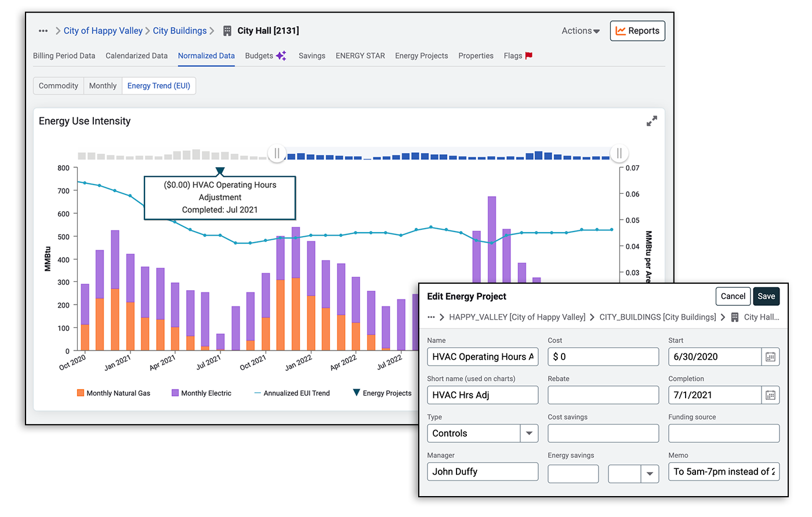Image resolution: width=812 pixels, height=517 pixels.
Task: Toggle Monthly Natural Gas legend series
Action: click(114, 393)
